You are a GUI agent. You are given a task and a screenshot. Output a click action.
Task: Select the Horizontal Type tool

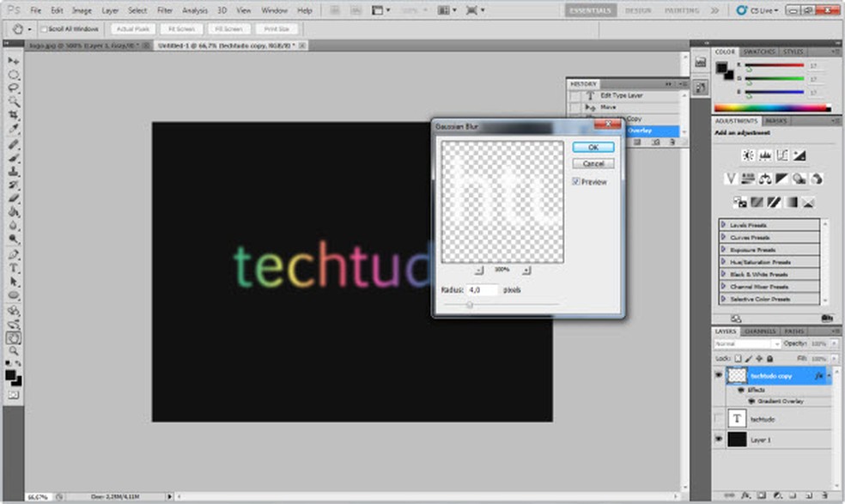tap(14, 268)
